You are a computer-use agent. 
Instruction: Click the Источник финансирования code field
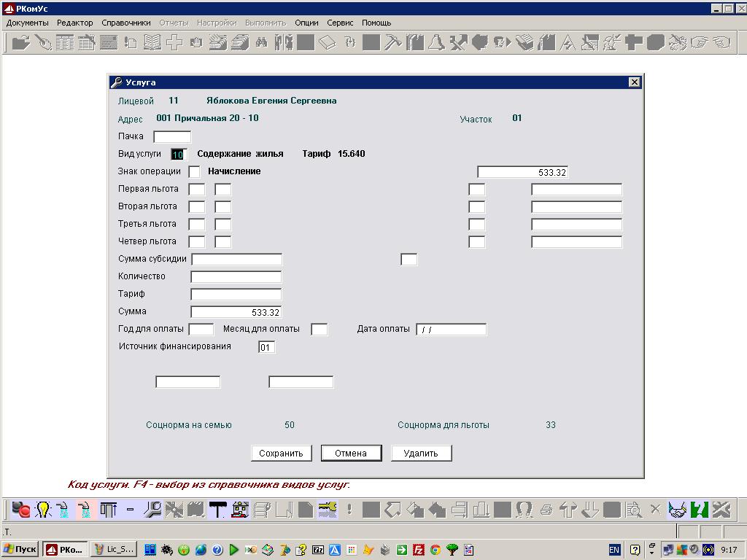tap(266, 348)
